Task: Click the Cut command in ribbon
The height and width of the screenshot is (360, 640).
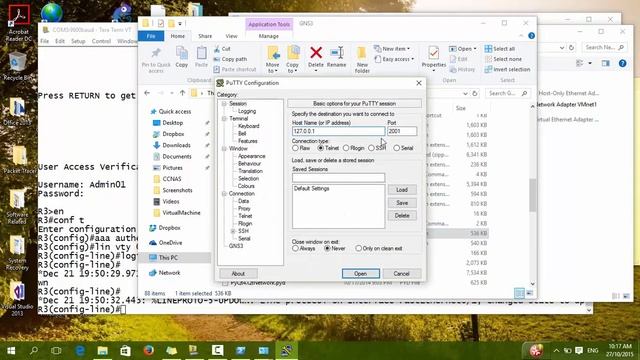Action: [x=222, y=49]
